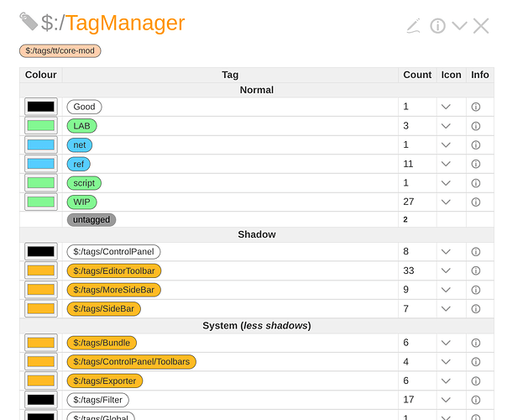Close the $:/TagManager tiddler
Image resolution: width=507 pixels, height=420 pixels.
pos(481,26)
